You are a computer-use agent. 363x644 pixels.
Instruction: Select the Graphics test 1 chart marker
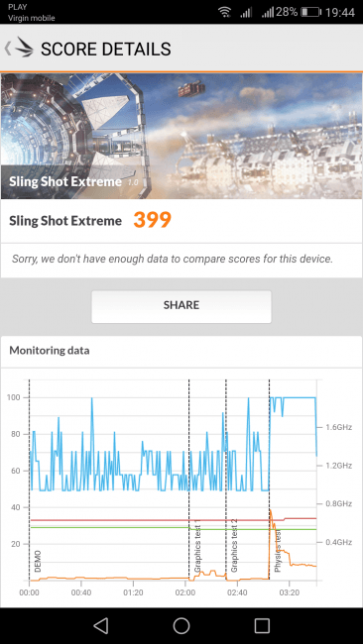tap(197, 546)
